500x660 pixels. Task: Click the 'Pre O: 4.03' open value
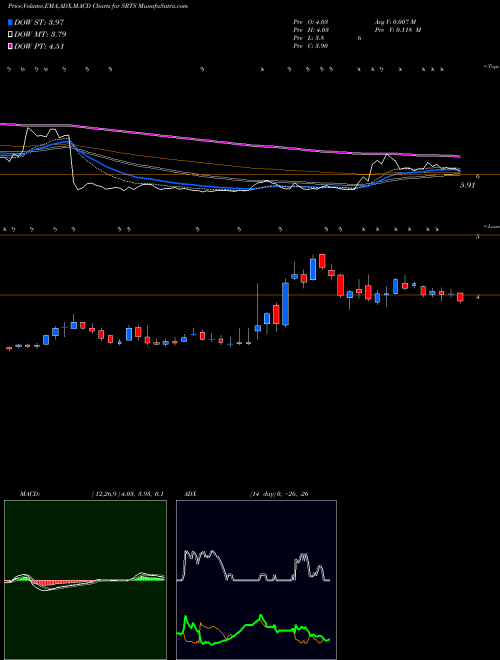(311, 22)
